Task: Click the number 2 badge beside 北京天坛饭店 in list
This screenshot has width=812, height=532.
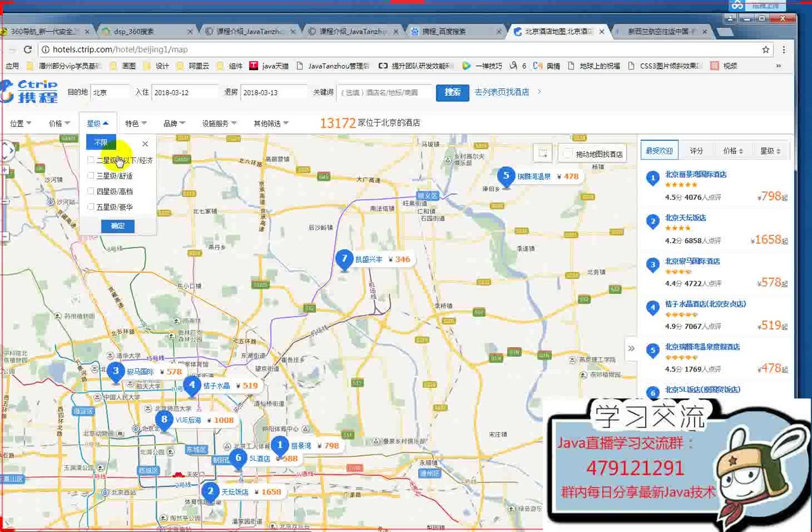Action: 653,222
